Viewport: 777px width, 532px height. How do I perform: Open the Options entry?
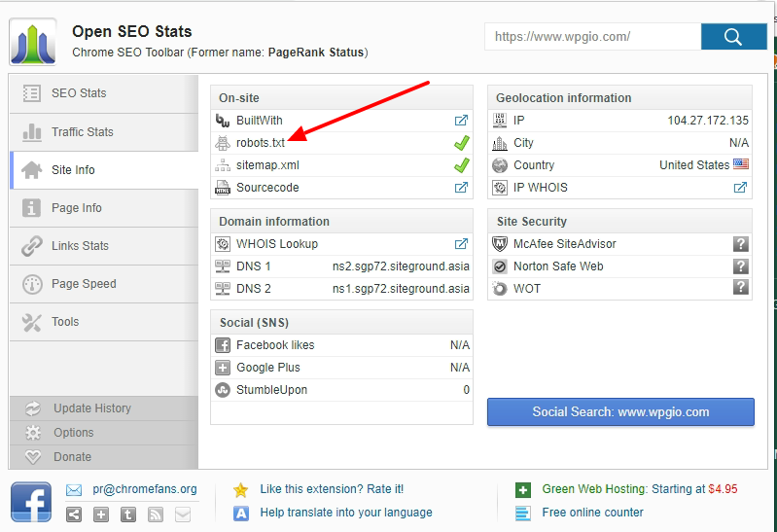[x=104, y=433]
